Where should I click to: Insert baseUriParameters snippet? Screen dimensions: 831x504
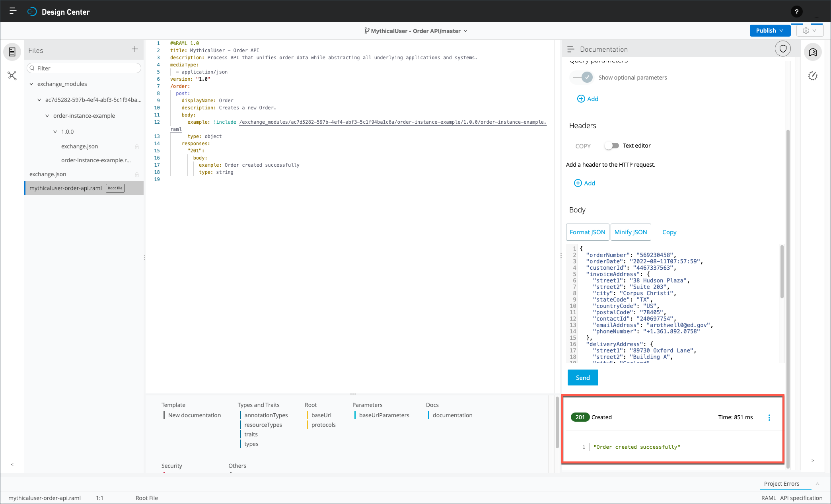tap(384, 415)
